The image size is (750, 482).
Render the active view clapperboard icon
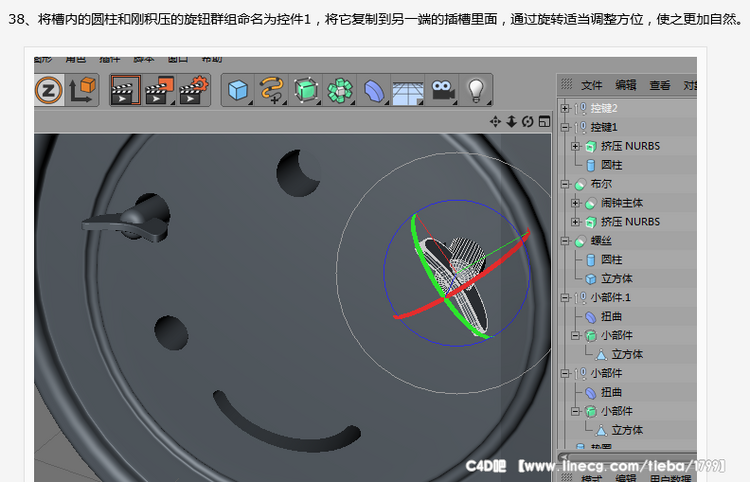125,90
